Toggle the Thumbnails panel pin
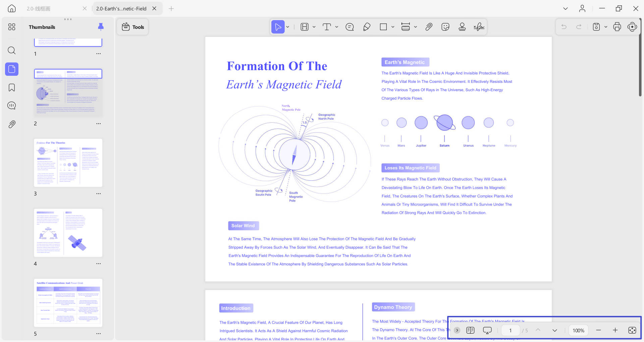The image size is (644, 342). pos(101,27)
